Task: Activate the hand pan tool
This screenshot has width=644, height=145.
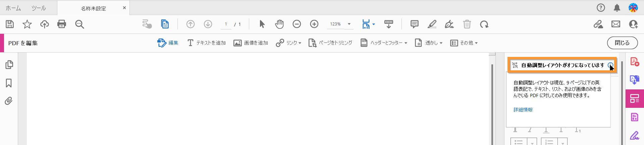Action: (x=279, y=24)
